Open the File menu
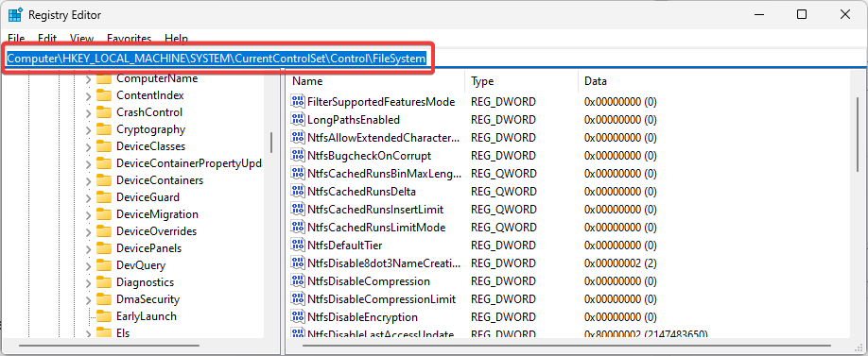The height and width of the screenshot is (356, 868). (16, 39)
